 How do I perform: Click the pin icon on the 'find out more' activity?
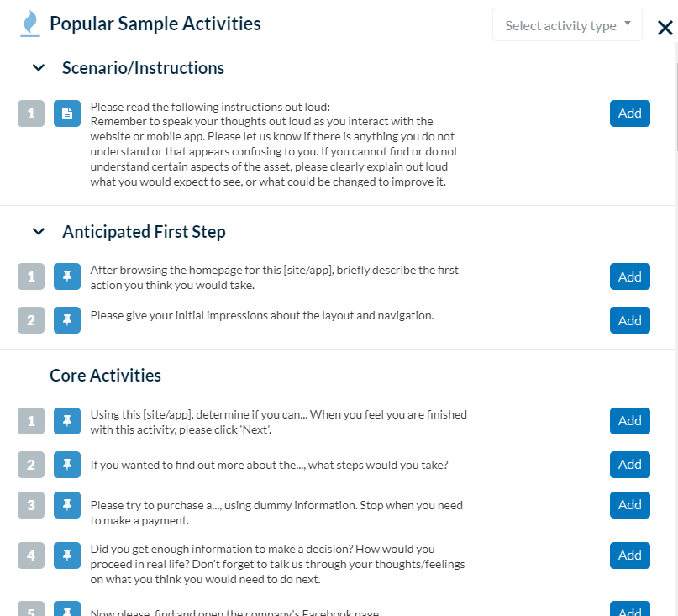(x=66, y=465)
